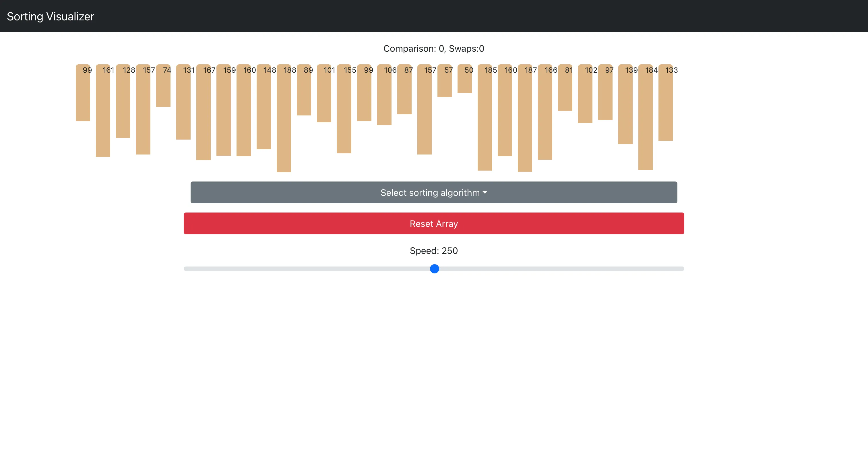Click the Reset Array button
Viewport: 868px width, 475px height.
pyautogui.click(x=434, y=223)
